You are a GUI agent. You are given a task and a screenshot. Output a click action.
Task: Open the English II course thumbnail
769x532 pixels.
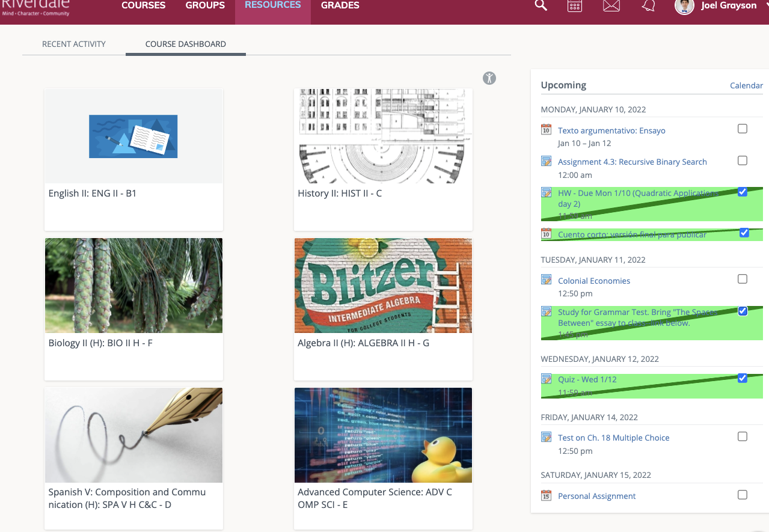(x=133, y=136)
